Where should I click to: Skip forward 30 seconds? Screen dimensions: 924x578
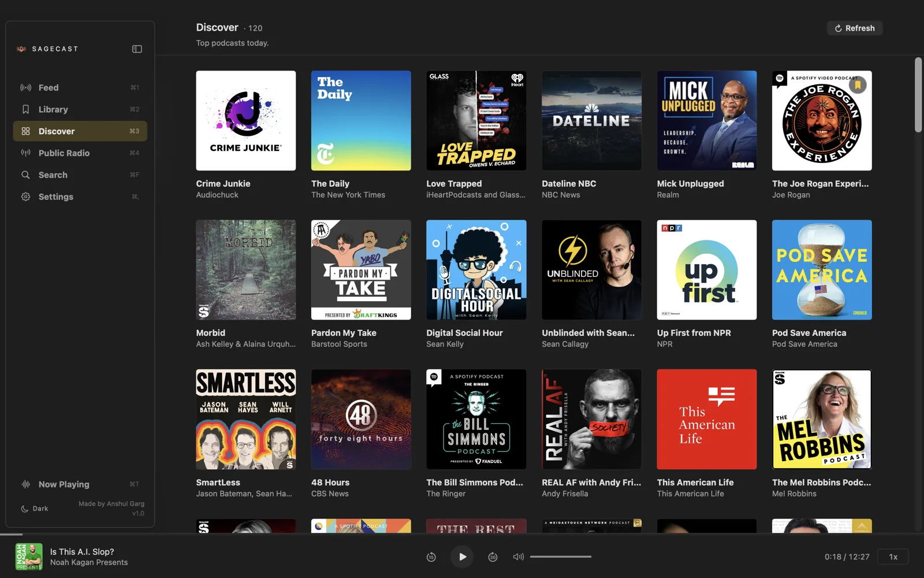click(x=493, y=557)
